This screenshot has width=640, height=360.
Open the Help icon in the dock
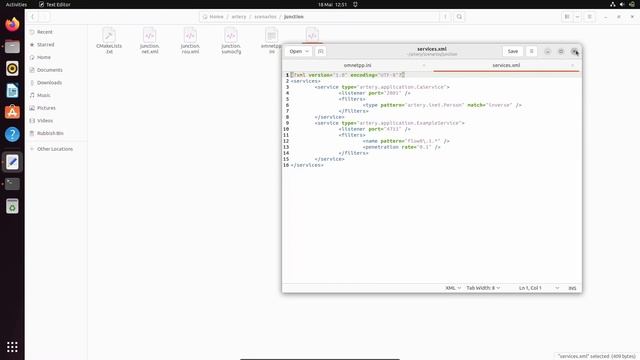point(12,134)
